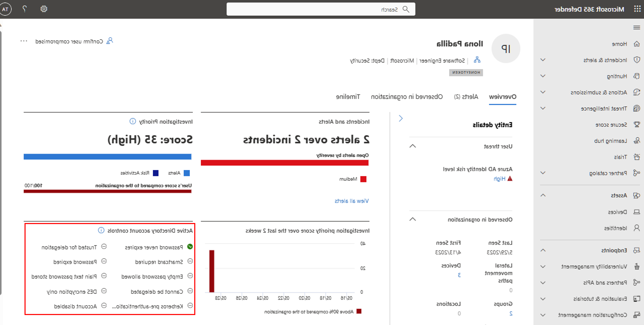Click the Partner catalog icon
644x325 pixels.
pyautogui.click(x=637, y=173)
